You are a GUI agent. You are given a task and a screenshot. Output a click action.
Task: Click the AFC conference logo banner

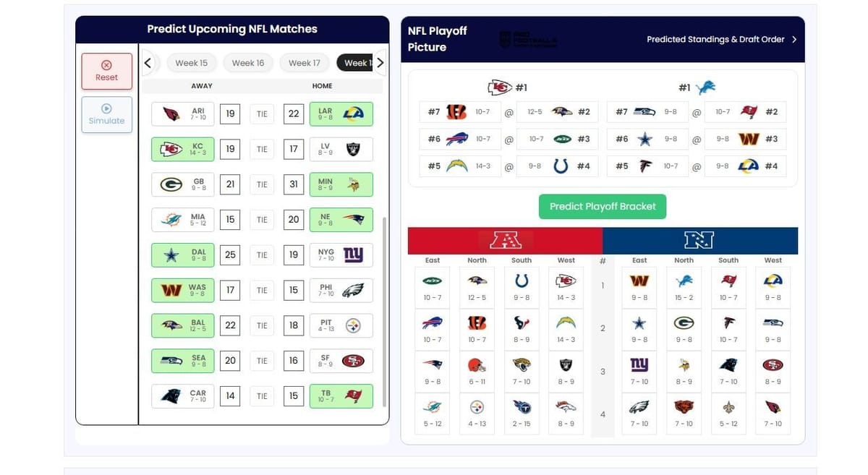tap(506, 239)
